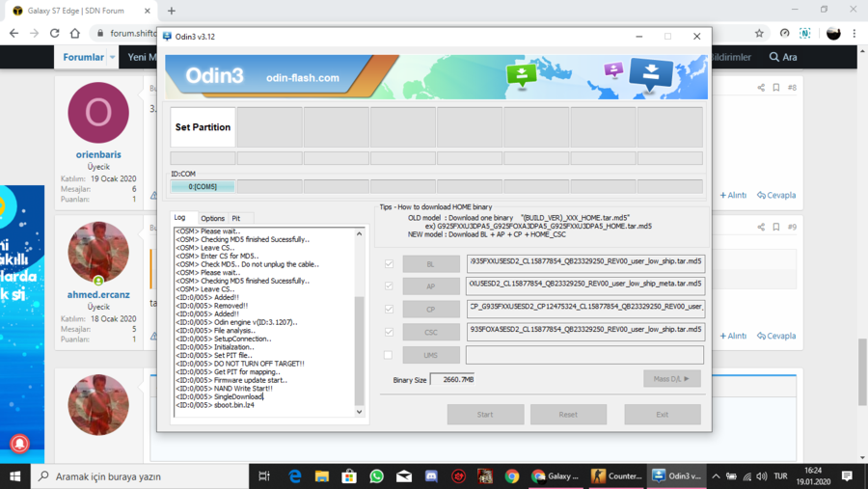
Task: Open the ahmed.ercanz profile link
Action: [98, 294]
